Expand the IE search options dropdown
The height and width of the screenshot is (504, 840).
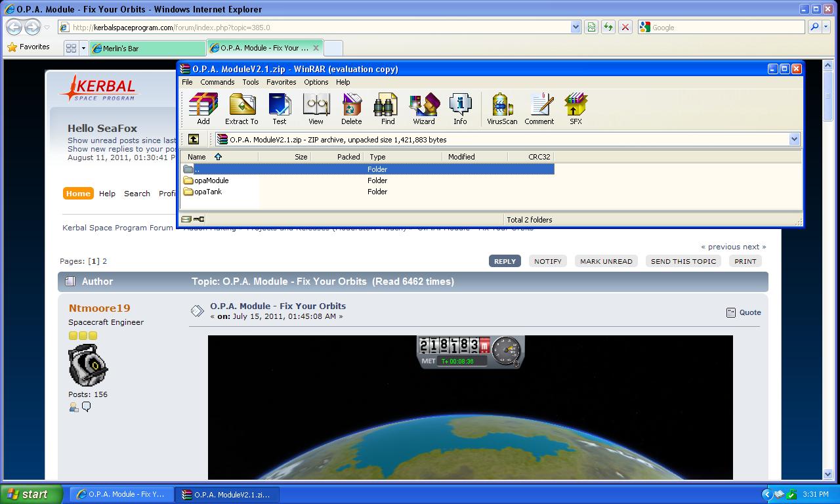(x=825, y=27)
